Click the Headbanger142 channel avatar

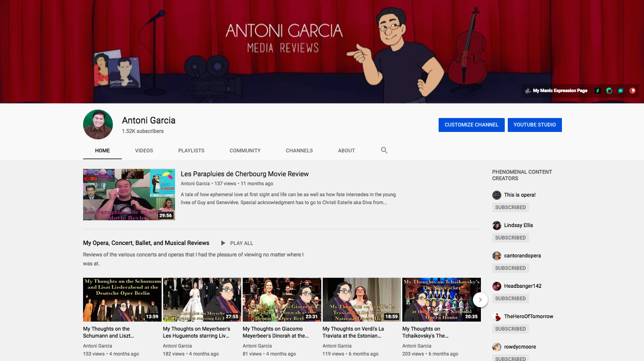tap(496, 286)
